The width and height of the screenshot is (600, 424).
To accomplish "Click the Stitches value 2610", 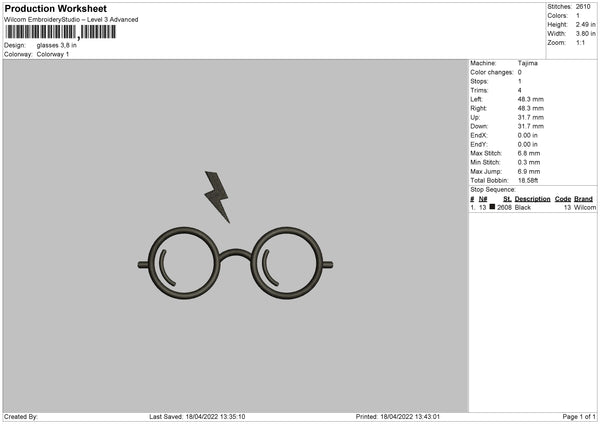I will click(583, 7).
